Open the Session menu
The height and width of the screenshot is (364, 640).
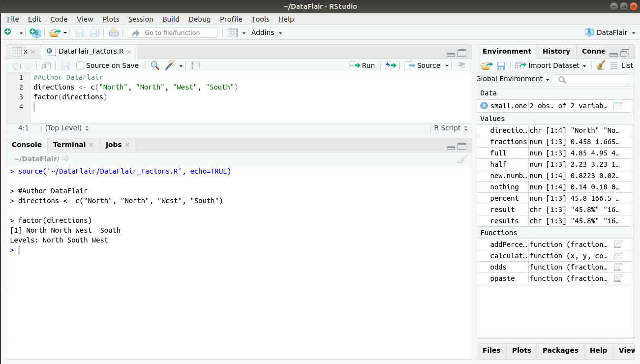(x=141, y=19)
